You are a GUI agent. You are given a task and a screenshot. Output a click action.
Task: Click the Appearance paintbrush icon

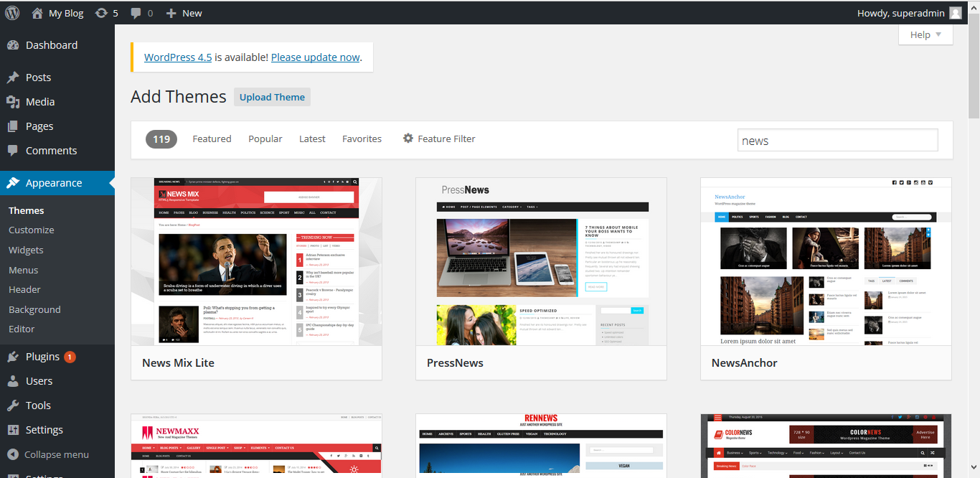13,183
